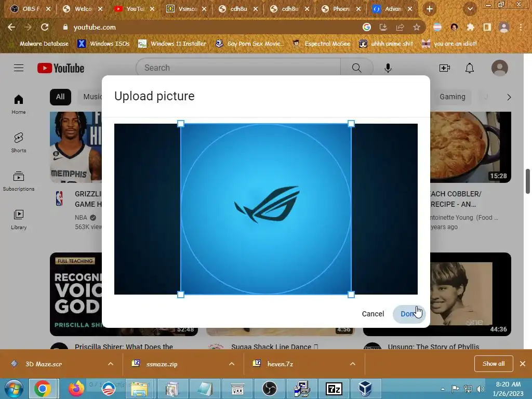Click the youtube.com address bar

[210, 27]
